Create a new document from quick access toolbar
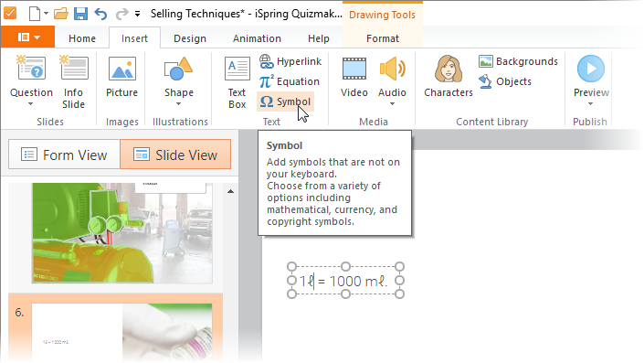This screenshot has width=644, height=363. tap(35, 14)
